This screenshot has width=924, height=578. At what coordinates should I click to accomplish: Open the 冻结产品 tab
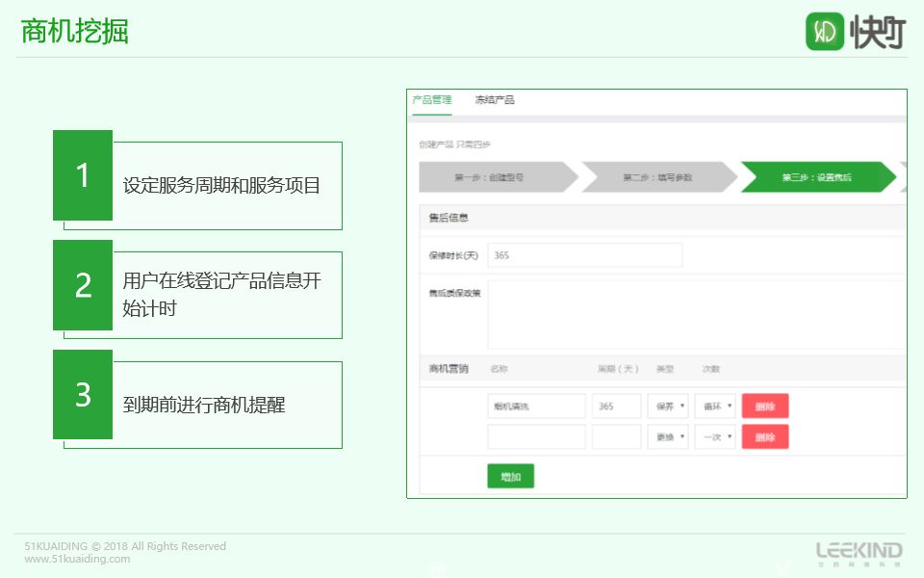point(494,100)
